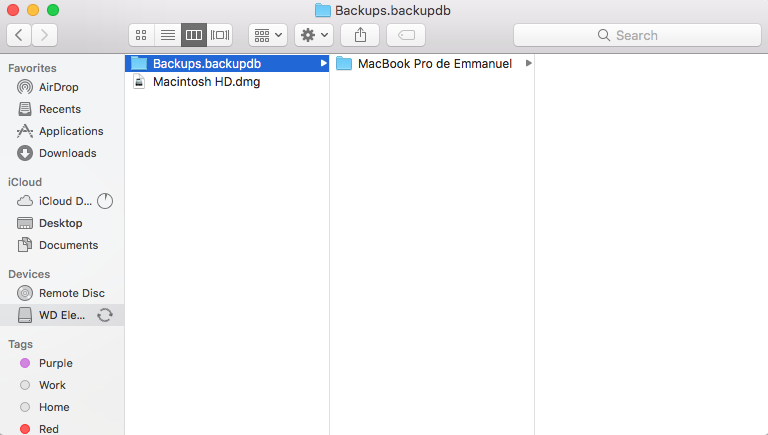Zoom the window with the green button

click(x=53, y=10)
